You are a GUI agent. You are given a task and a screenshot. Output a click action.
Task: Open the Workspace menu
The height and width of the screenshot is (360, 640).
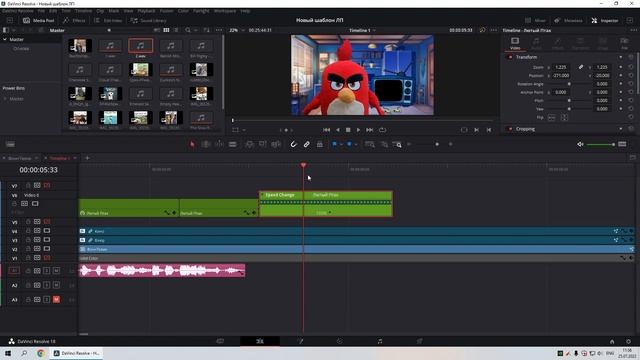225,11
